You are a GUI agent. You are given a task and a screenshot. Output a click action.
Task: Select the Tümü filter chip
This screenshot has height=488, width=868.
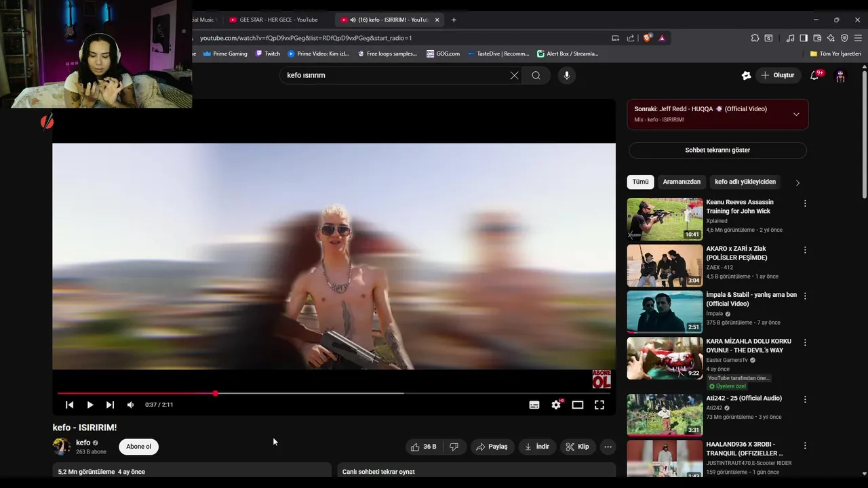click(640, 182)
